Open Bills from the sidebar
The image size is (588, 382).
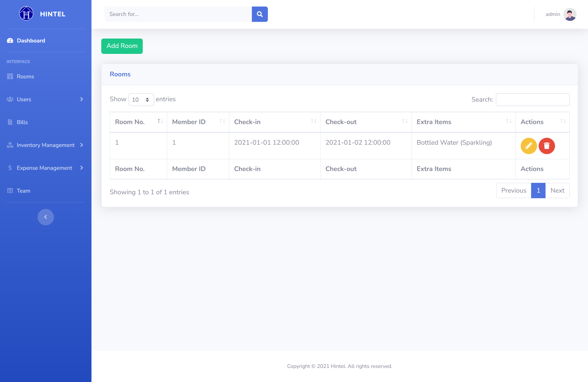[22, 122]
